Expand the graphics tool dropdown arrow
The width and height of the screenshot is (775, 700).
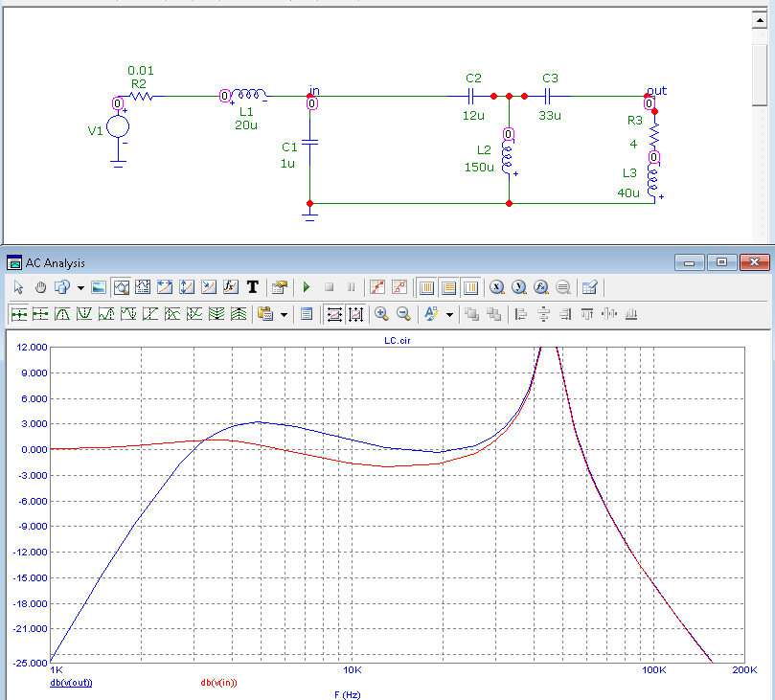tap(80, 287)
